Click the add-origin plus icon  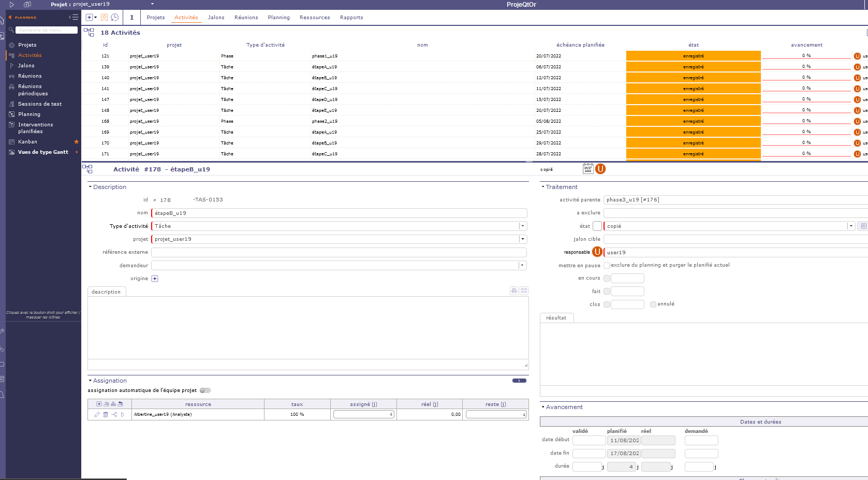point(155,279)
